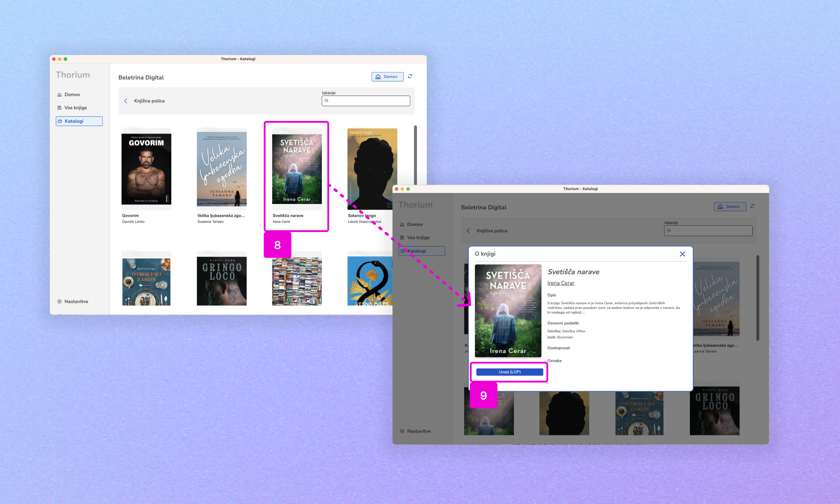Click the Uvozi (LCP) import button
The width and height of the screenshot is (840, 504).
pos(510,372)
